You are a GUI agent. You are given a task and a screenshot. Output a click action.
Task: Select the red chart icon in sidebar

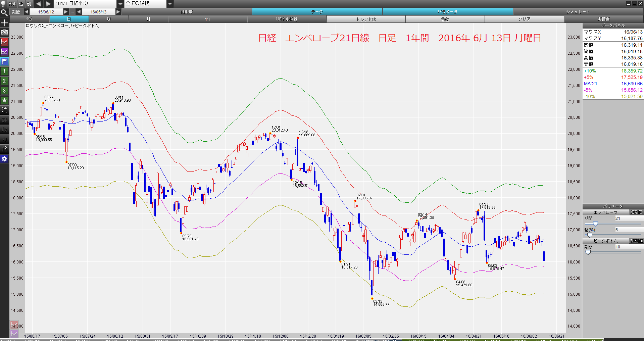click(4, 42)
